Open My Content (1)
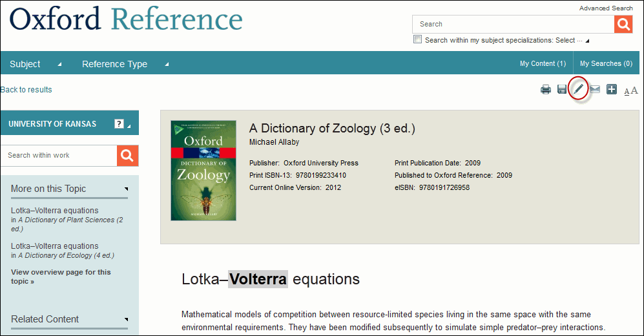This screenshot has height=336, width=644. 543,64
